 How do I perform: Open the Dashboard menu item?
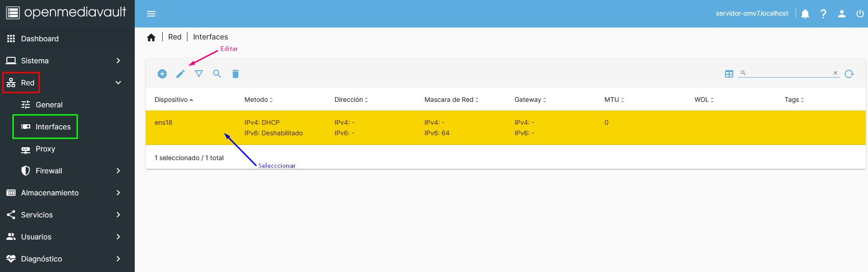[40, 39]
